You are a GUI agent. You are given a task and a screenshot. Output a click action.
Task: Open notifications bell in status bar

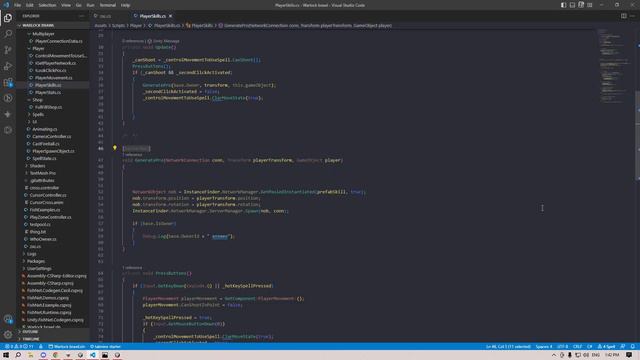632,347
